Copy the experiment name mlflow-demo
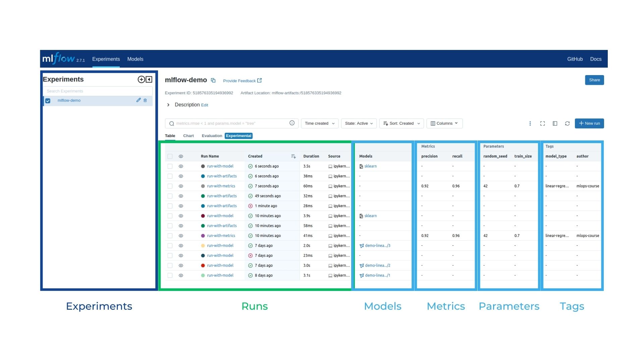Image resolution: width=644 pixels, height=362 pixels. tap(213, 80)
